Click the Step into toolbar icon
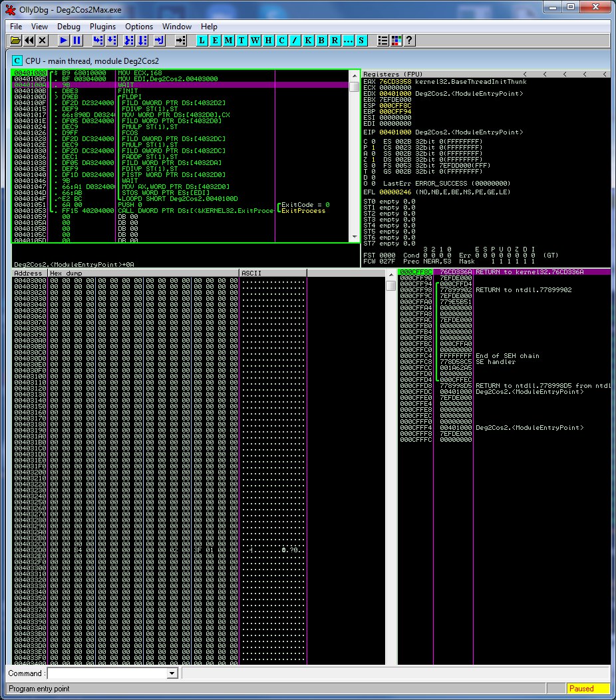 coord(98,41)
